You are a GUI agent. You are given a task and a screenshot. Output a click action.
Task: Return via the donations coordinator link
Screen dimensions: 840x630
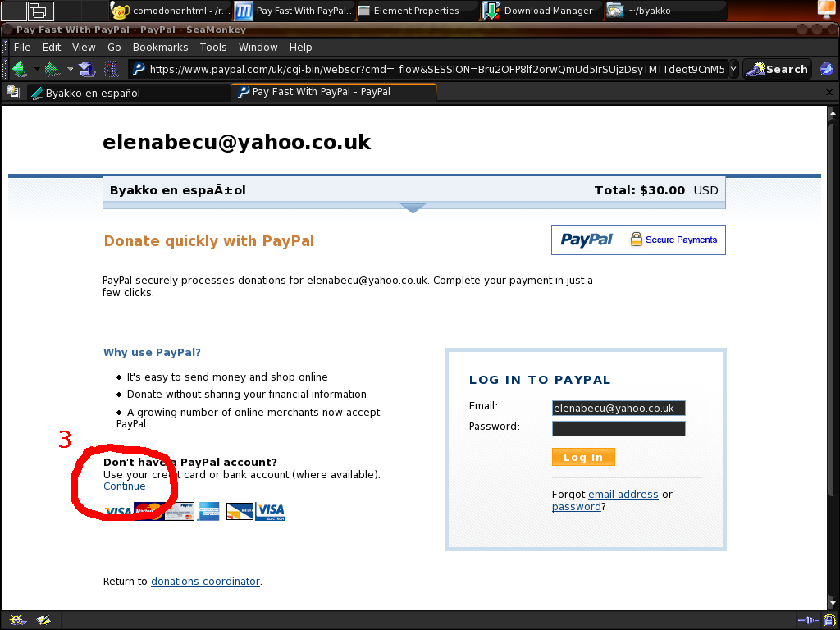(x=205, y=582)
